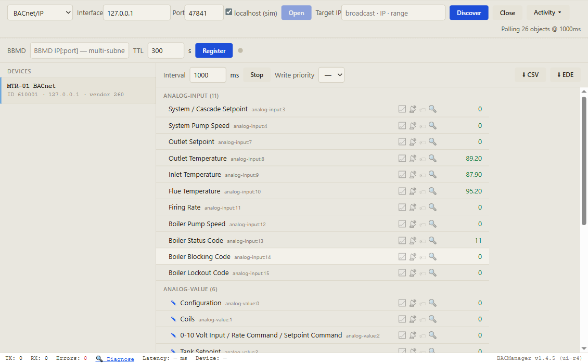Click tag icon on Outlet Setpoint row

click(x=423, y=142)
